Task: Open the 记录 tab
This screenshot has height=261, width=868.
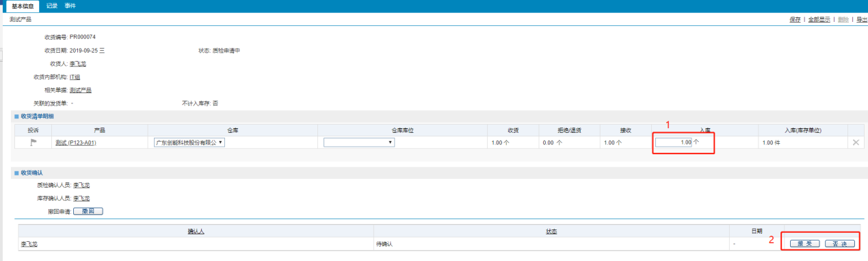Action: coord(52,5)
